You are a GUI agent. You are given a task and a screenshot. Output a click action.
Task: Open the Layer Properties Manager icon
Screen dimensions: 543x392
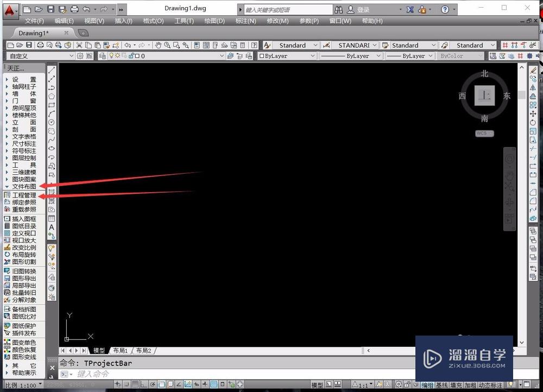tap(103, 56)
